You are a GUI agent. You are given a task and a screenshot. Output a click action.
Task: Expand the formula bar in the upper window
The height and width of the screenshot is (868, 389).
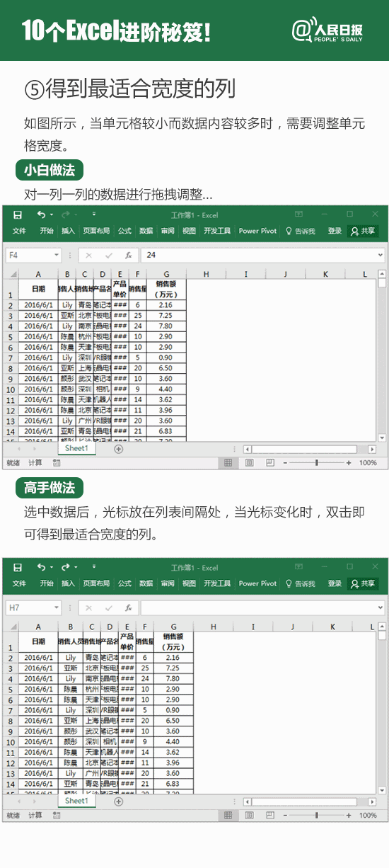coord(381,255)
